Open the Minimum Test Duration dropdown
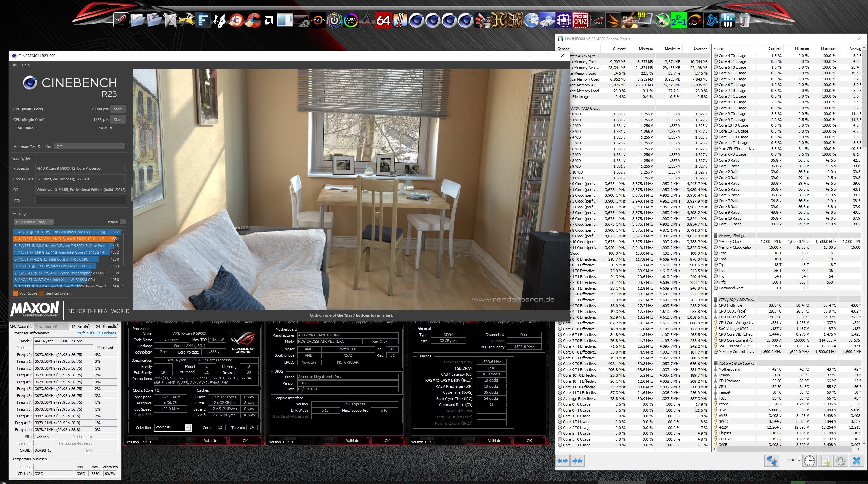 pyautogui.click(x=90, y=147)
